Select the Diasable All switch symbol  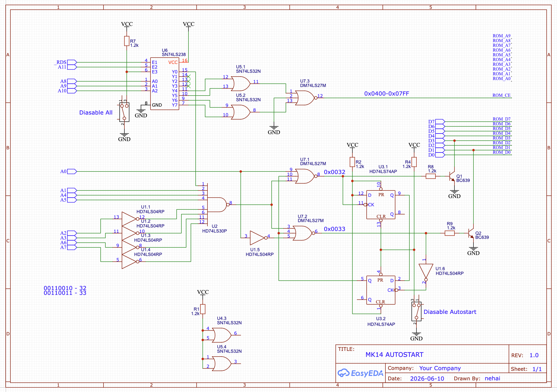click(124, 112)
